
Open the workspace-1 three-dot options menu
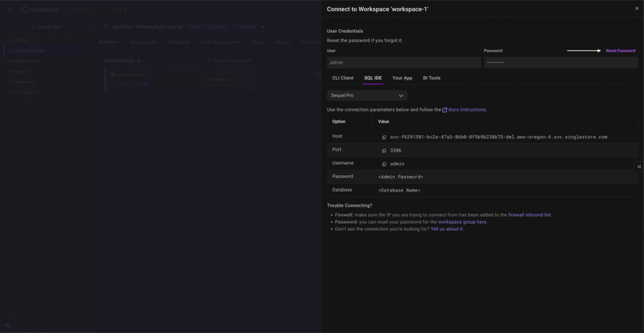click(245, 79)
